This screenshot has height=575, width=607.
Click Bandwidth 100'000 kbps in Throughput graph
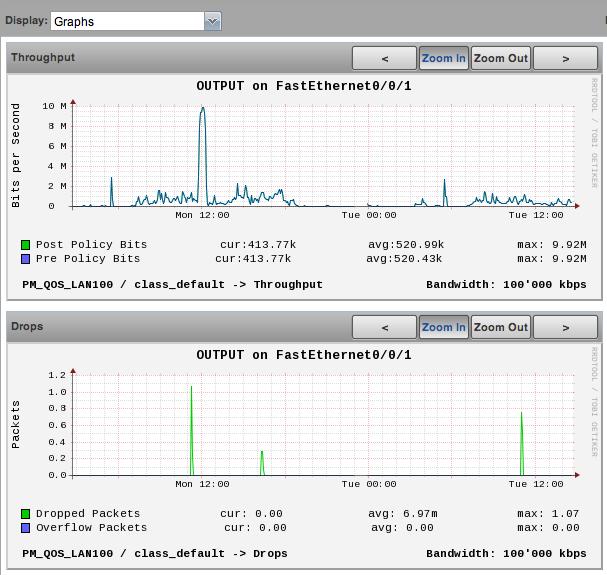click(x=506, y=285)
